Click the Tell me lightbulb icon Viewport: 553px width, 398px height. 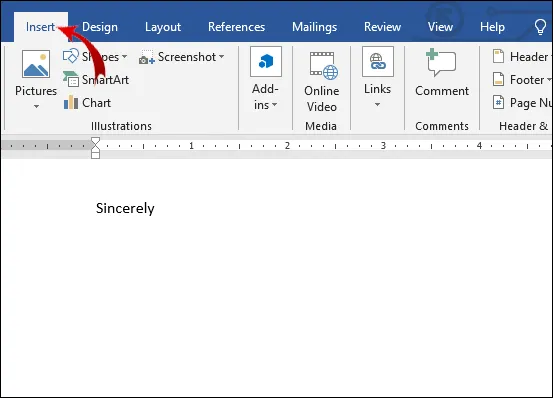(x=540, y=27)
